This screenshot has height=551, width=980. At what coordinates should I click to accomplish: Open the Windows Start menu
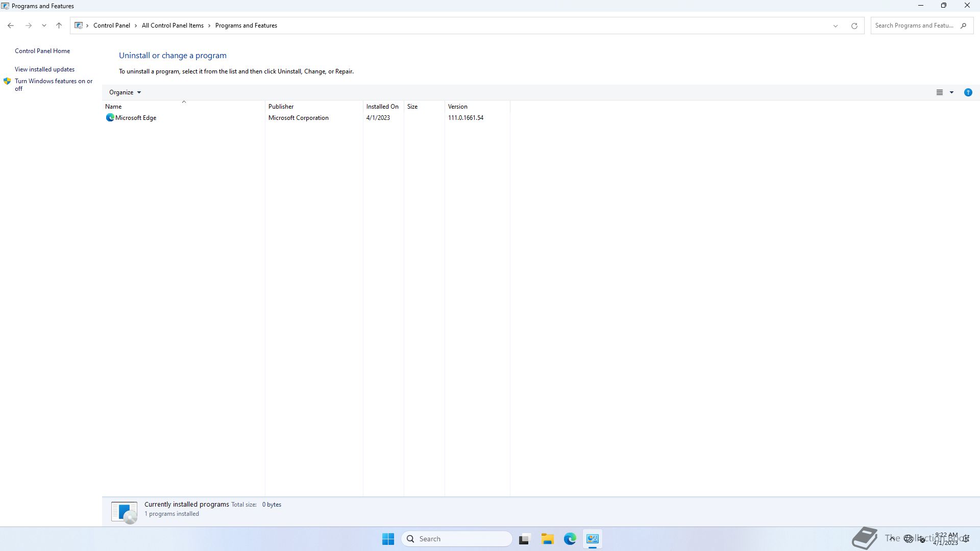click(x=388, y=539)
